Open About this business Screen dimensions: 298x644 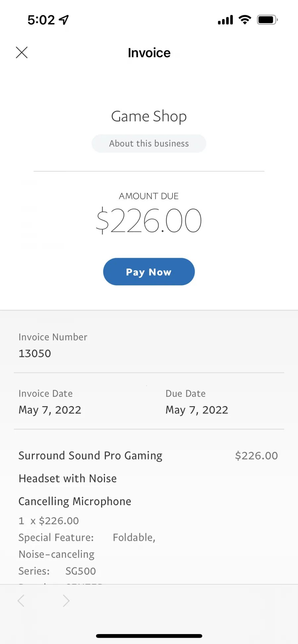(x=149, y=144)
